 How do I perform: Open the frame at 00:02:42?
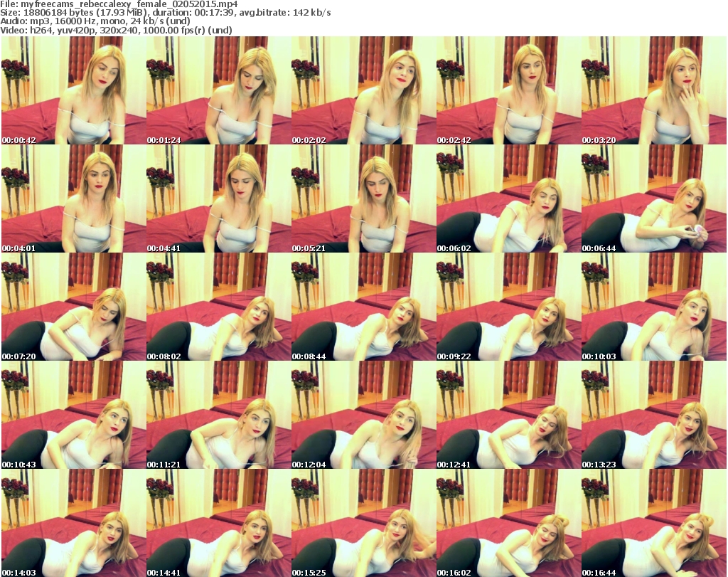coord(509,90)
